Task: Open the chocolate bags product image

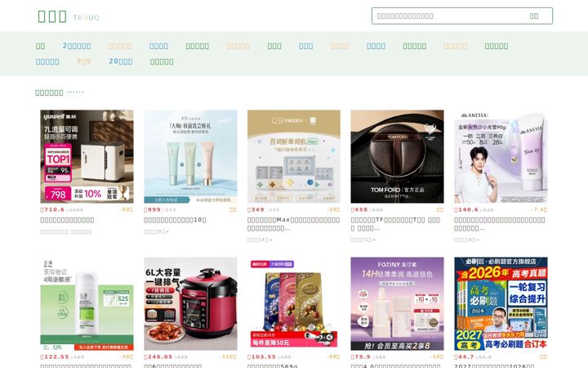Action: tap(294, 303)
